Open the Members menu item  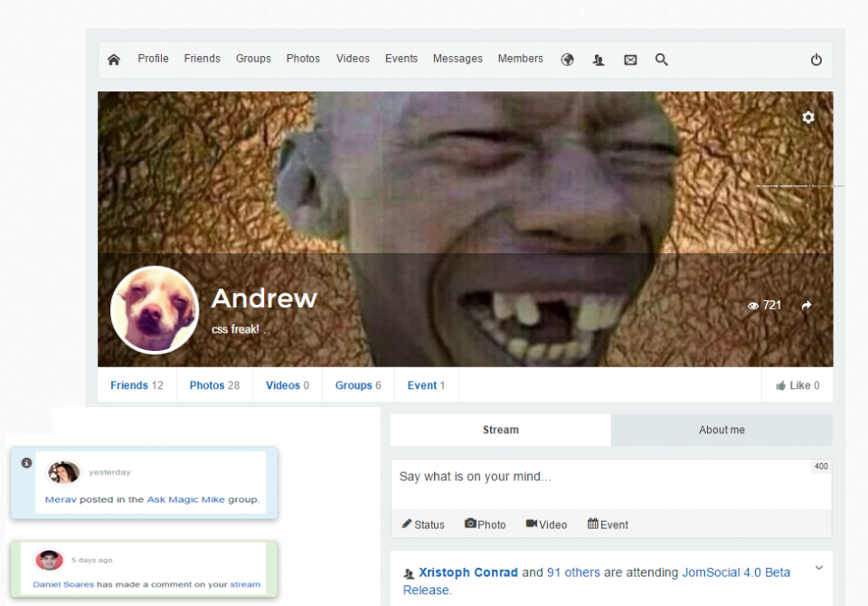click(520, 59)
